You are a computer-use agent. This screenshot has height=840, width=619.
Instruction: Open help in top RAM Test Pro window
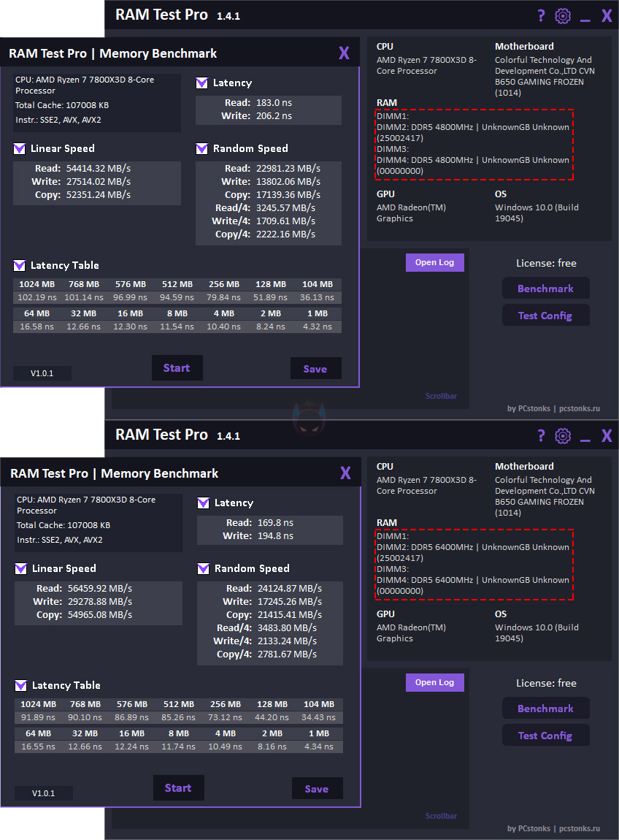542,15
